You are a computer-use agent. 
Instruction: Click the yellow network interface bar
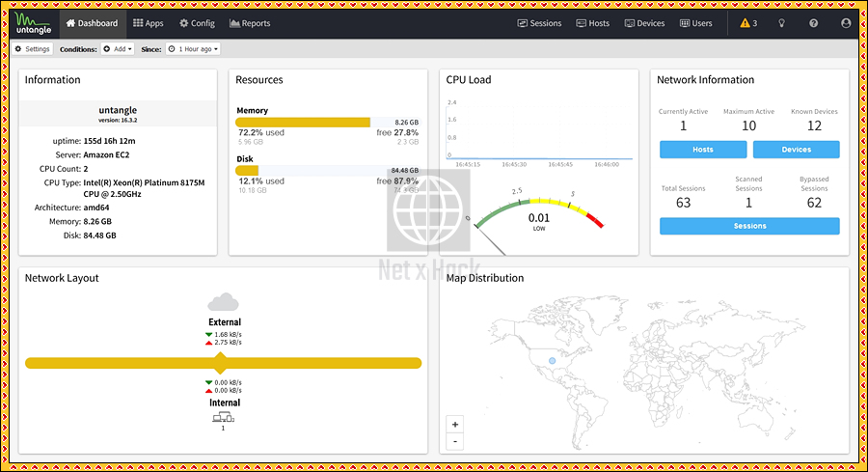(223, 364)
